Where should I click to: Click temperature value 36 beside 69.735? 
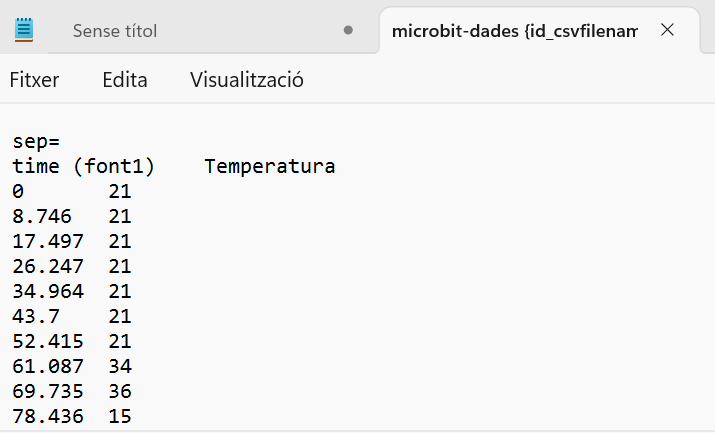click(120, 391)
